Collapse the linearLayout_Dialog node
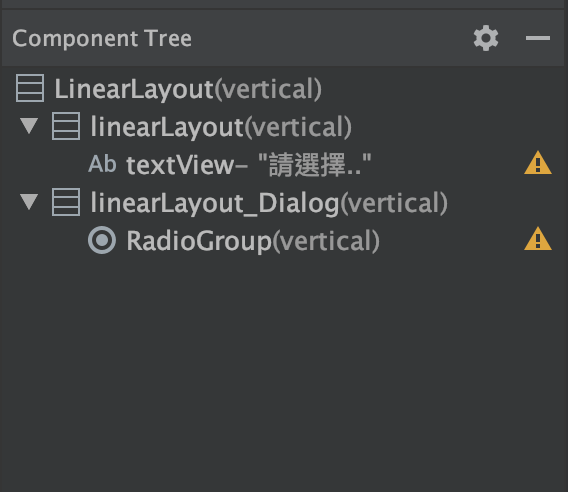This screenshot has width=568, height=492. 29,202
